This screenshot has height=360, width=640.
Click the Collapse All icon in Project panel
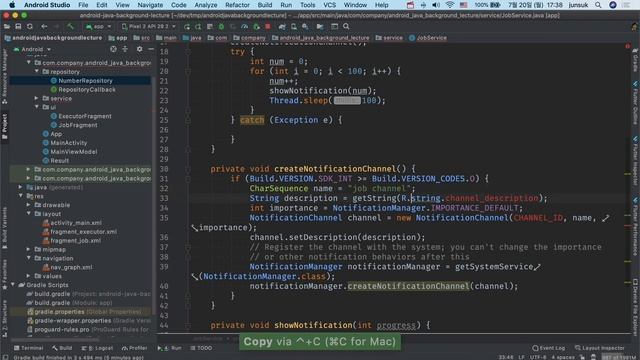(x=125, y=49)
